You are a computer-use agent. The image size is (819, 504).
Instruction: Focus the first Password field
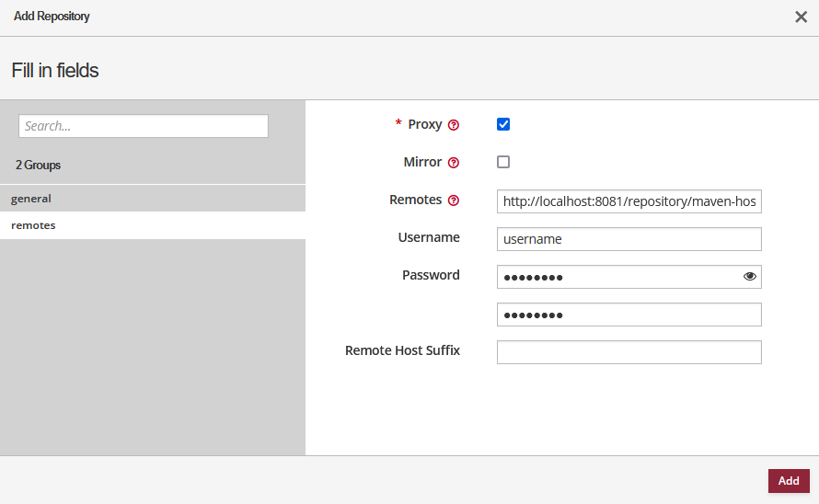coord(617,277)
